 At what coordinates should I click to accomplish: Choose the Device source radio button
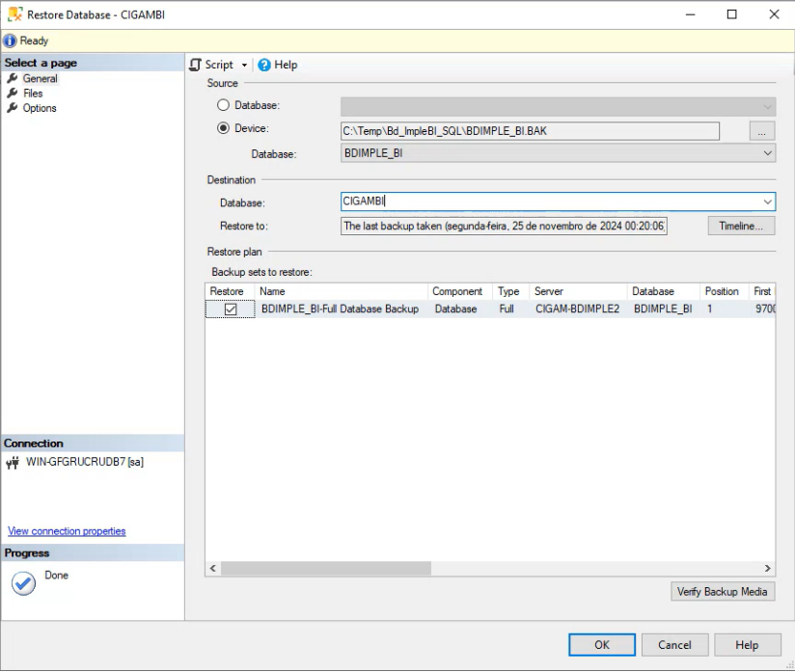coord(223,128)
